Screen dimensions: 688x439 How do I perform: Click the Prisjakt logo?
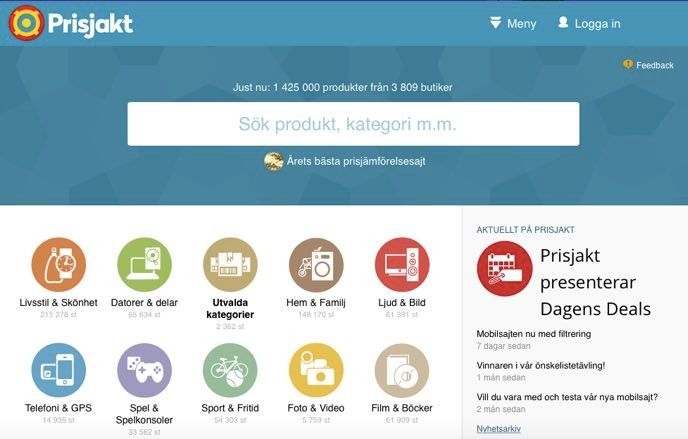click(71, 23)
